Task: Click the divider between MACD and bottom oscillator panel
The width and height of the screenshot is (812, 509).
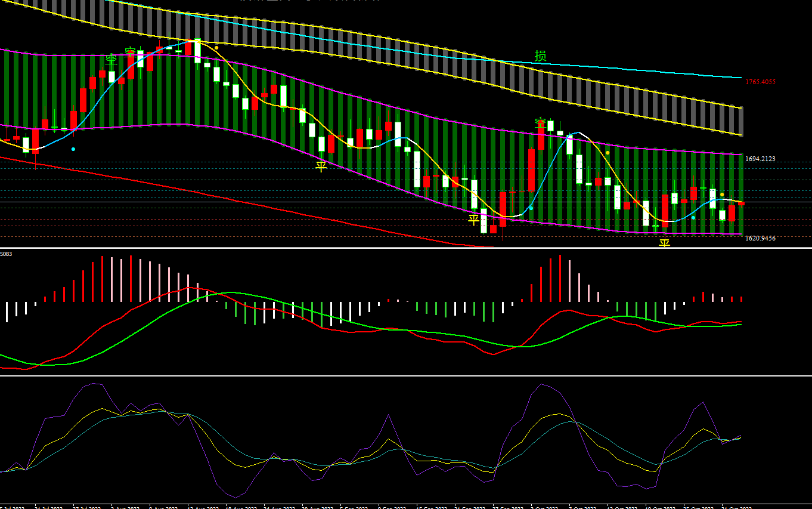Action: (405, 376)
